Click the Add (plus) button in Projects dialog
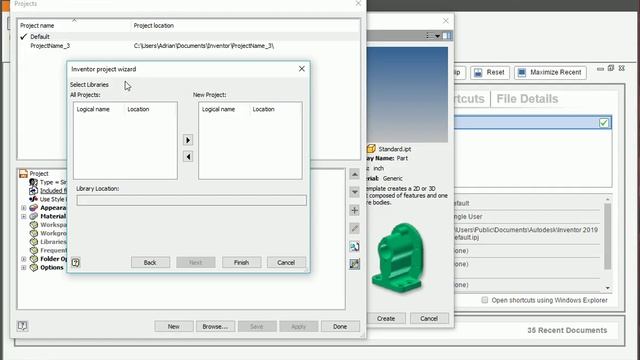The height and width of the screenshot is (360, 640). click(355, 210)
